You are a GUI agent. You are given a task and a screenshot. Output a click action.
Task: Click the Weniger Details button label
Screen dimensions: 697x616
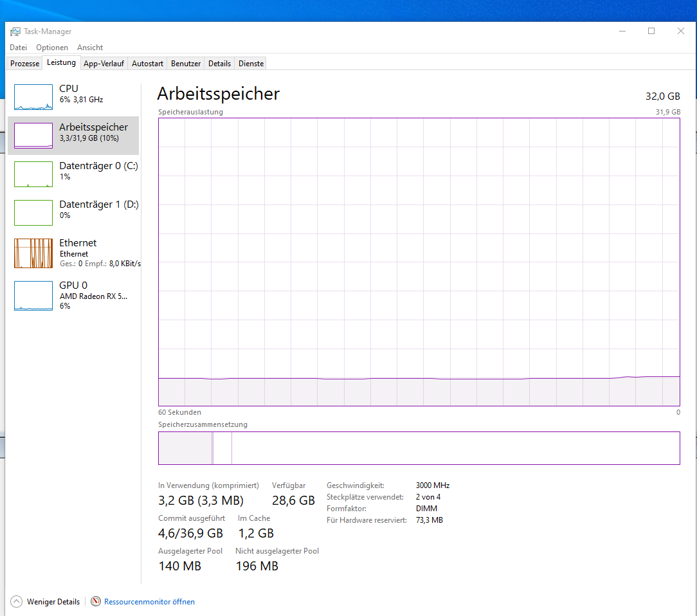pos(53,601)
